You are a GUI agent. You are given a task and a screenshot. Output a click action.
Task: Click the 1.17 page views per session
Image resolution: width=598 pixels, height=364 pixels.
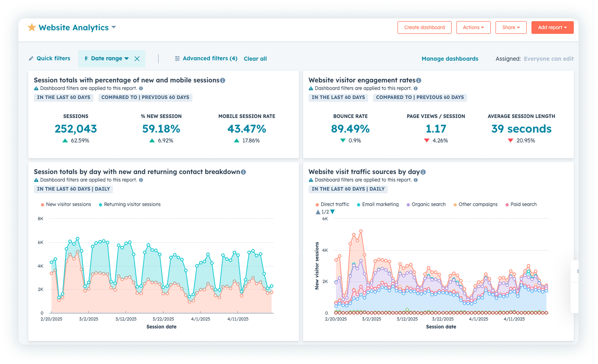point(436,129)
